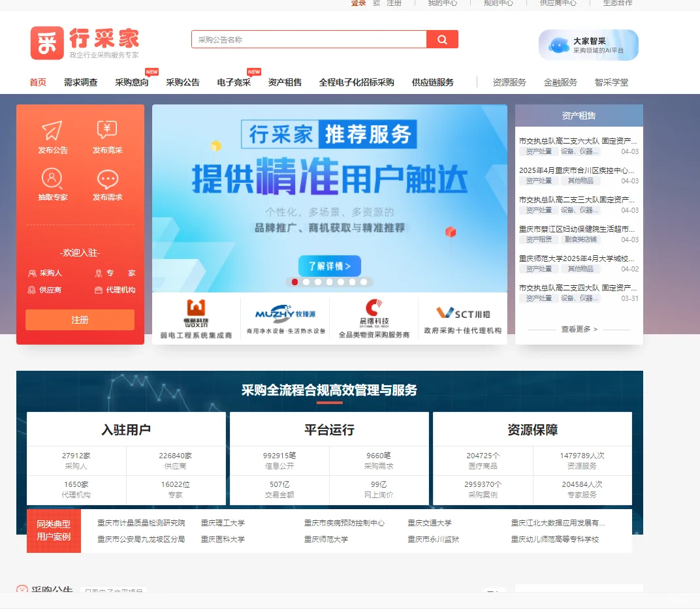
Task: Click the 992915笔 信息公开 statistic
Action: point(279,461)
